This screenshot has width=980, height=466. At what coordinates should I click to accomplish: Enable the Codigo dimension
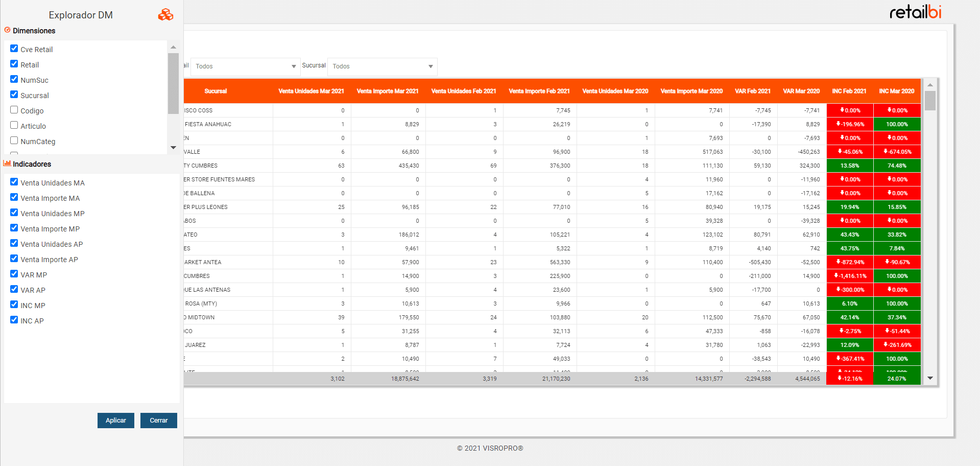[13, 110]
